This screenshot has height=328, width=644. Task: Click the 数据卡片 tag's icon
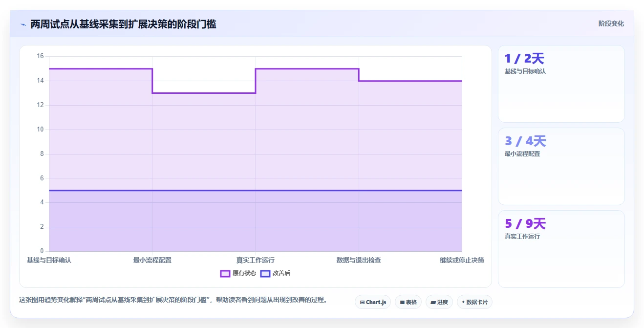[x=463, y=302]
